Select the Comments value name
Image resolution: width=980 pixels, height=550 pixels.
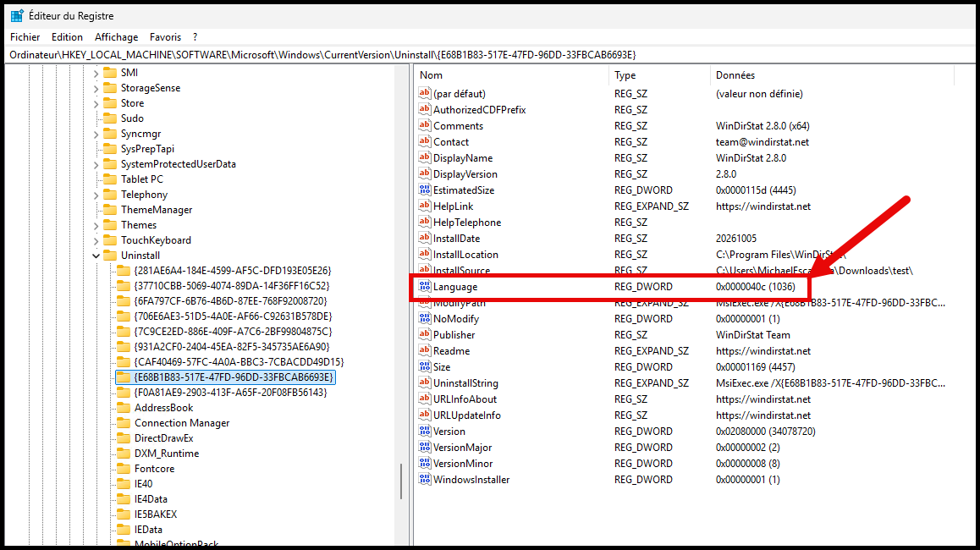pyautogui.click(x=458, y=126)
